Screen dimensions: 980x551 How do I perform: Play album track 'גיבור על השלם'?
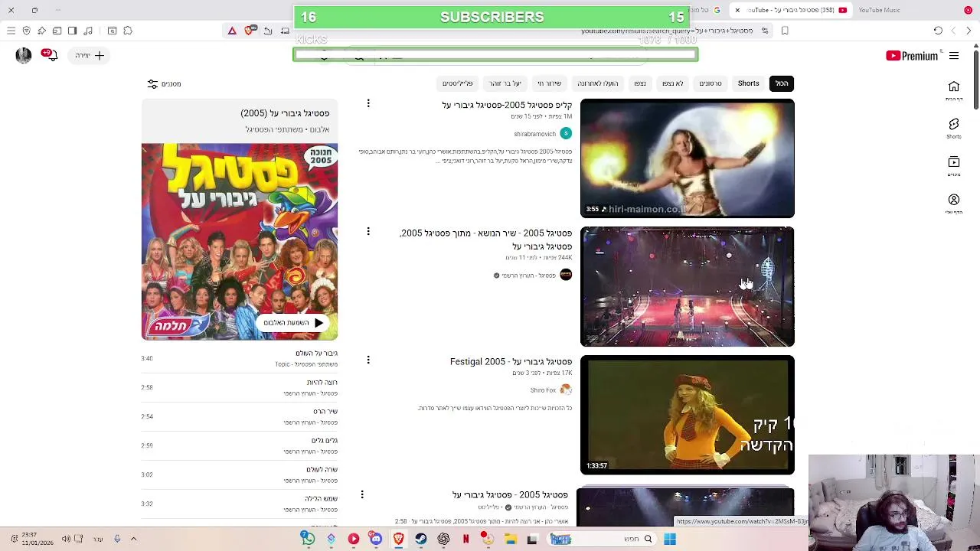pyautogui.click(x=239, y=358)
